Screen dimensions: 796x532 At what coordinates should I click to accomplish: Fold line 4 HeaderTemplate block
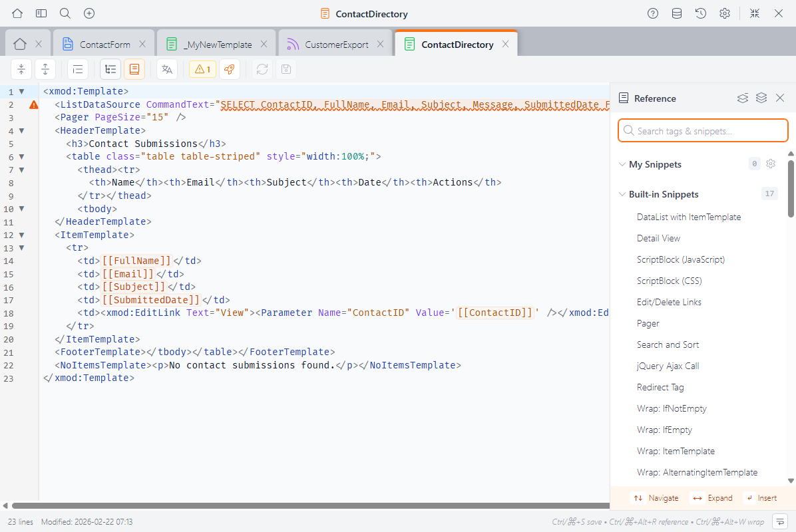[x=22, y=131]
